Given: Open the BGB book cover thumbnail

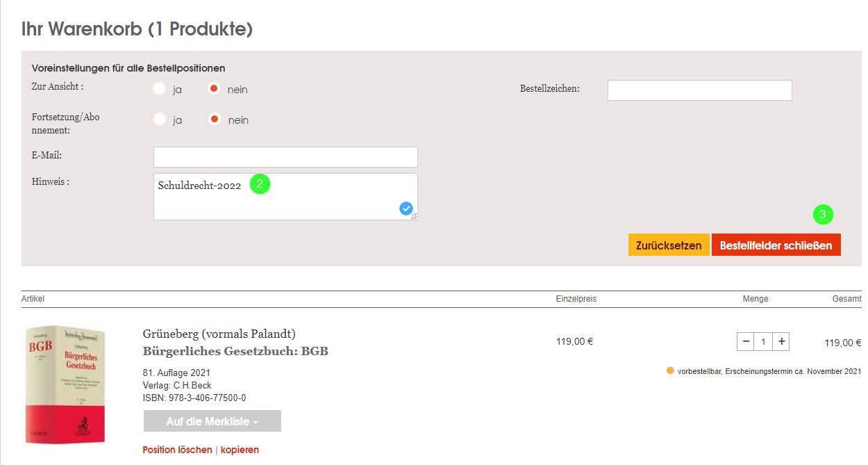Looking at the screenshot, I should click(65, 384).
